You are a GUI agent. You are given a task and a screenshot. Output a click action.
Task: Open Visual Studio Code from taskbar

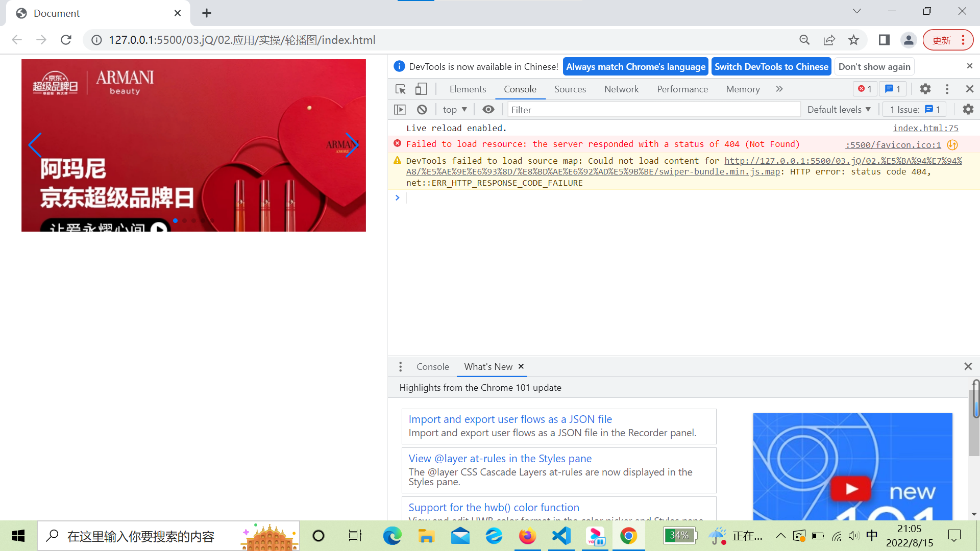pos(561,536)
